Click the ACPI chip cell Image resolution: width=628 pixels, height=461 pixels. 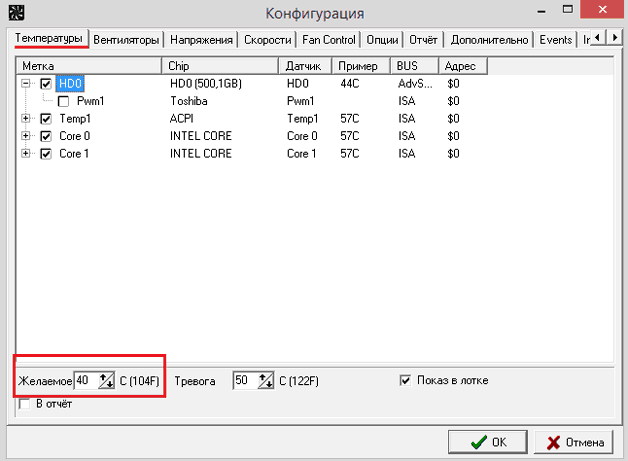tap(181, 119)
